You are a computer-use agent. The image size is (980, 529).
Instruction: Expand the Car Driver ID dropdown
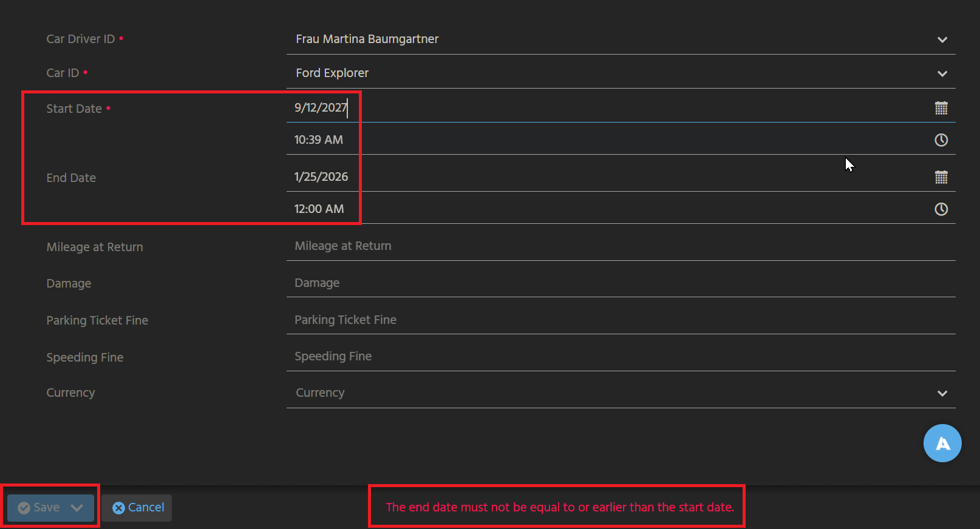pyautogui.click(x=942, y=39)
